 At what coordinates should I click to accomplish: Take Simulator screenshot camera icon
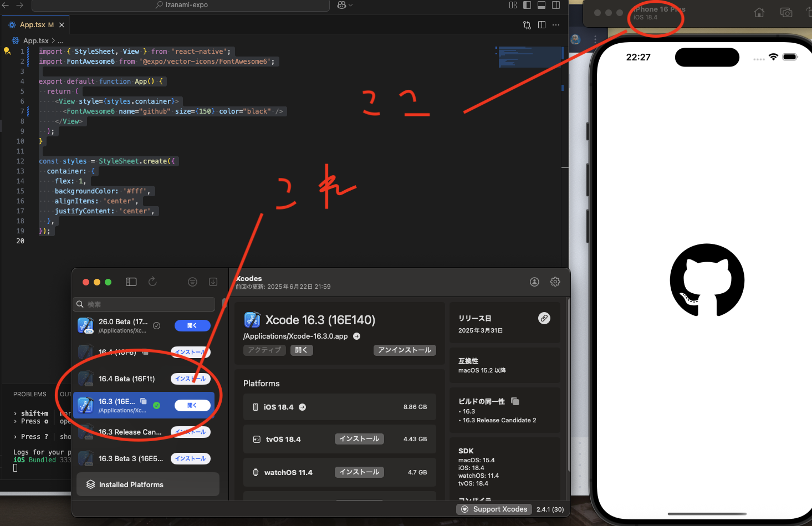pyautogui.click(x=786, y=13)
